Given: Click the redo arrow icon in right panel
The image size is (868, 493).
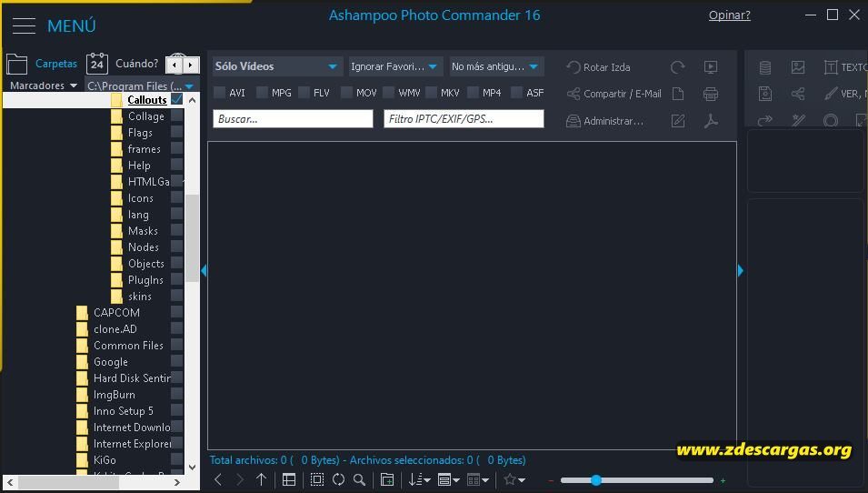Looking at the screenshot, I should click(765, 120).
